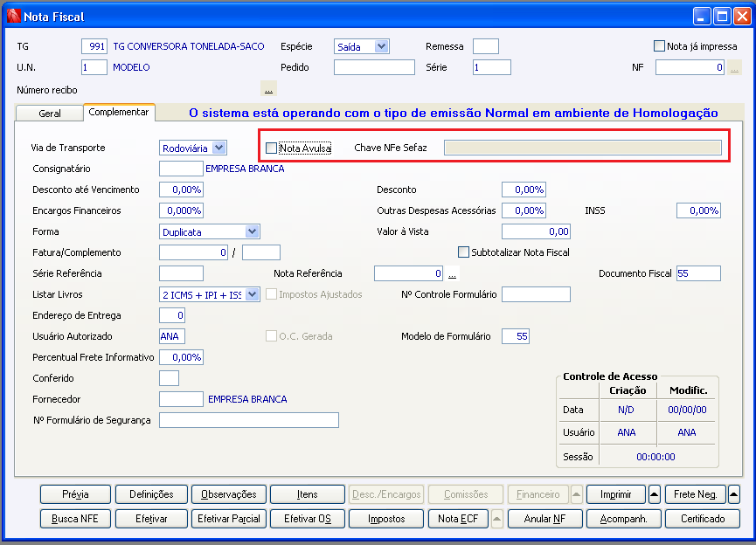Click Efetivar Parcial
The image size is (756, 545).
coord(229,519)
